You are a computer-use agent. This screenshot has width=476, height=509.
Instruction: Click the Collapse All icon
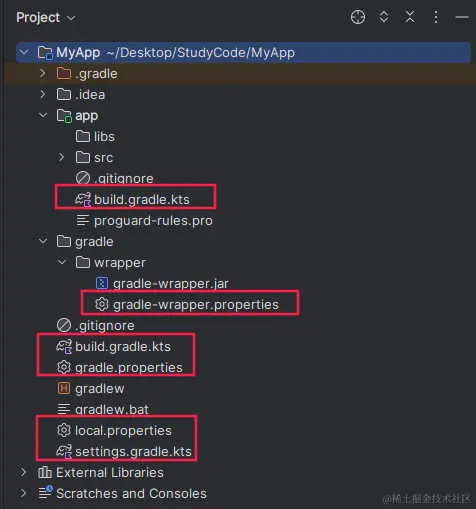(x=410, y=17)
